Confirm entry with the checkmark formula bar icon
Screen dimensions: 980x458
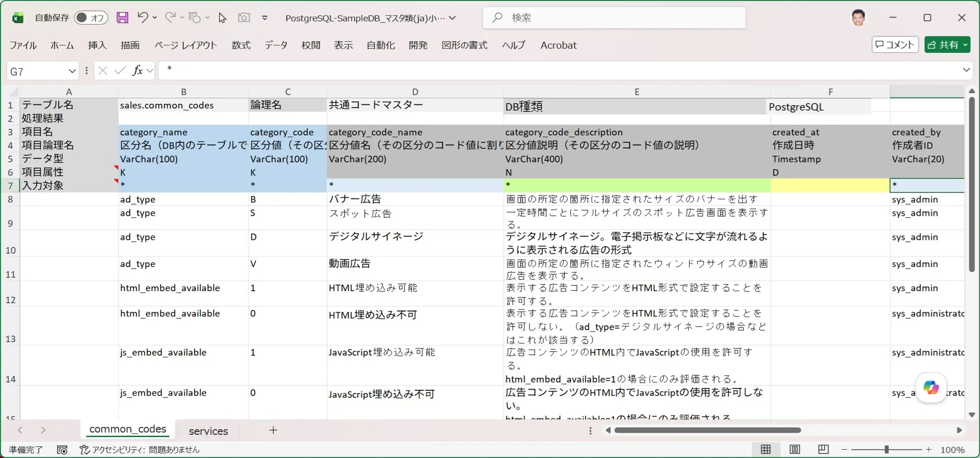click(x=120, y=70)
